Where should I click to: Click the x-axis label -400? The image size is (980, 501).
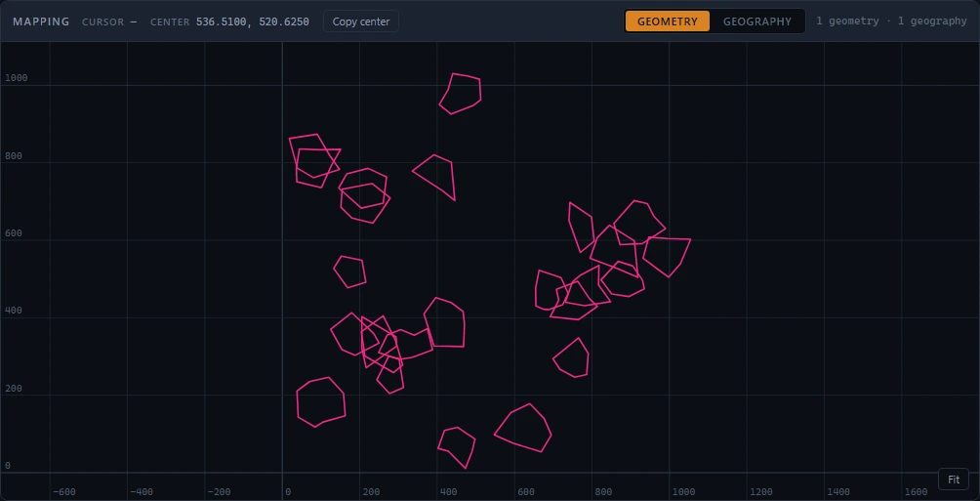click(142, 492)
